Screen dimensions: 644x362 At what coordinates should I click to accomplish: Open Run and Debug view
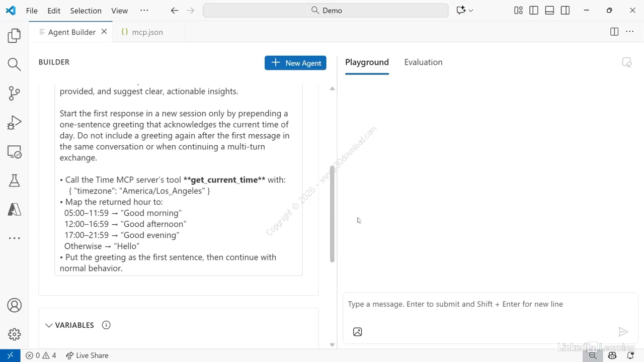14,123
